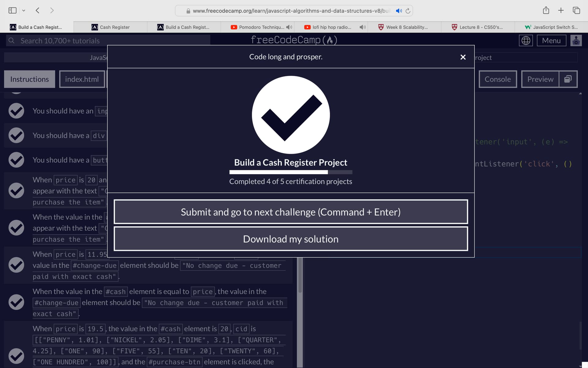
Task: Toggle the browser sidebar
Action: [12, 10]
